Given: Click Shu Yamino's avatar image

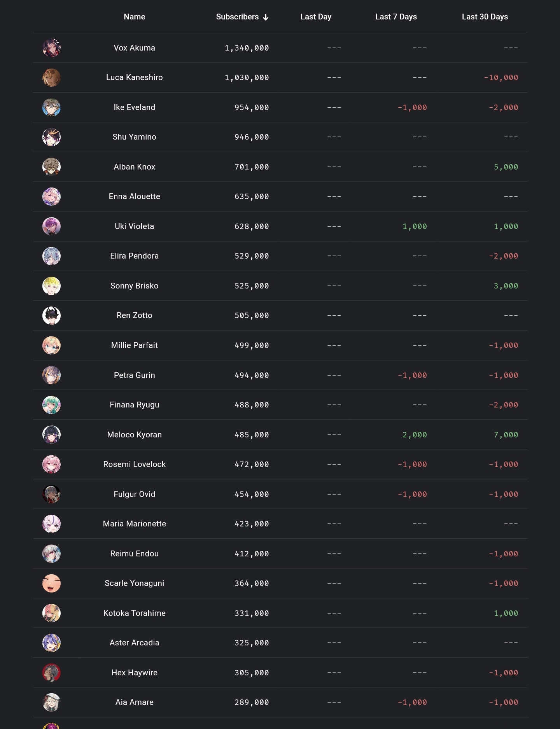Looking at the screenshot, I should (51, 137).
